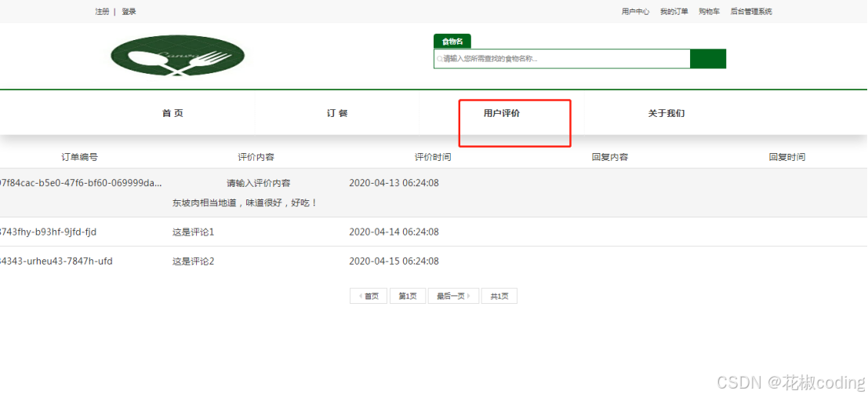Select the order number ending b93hf-9jfd-fjd

[48, 232]
